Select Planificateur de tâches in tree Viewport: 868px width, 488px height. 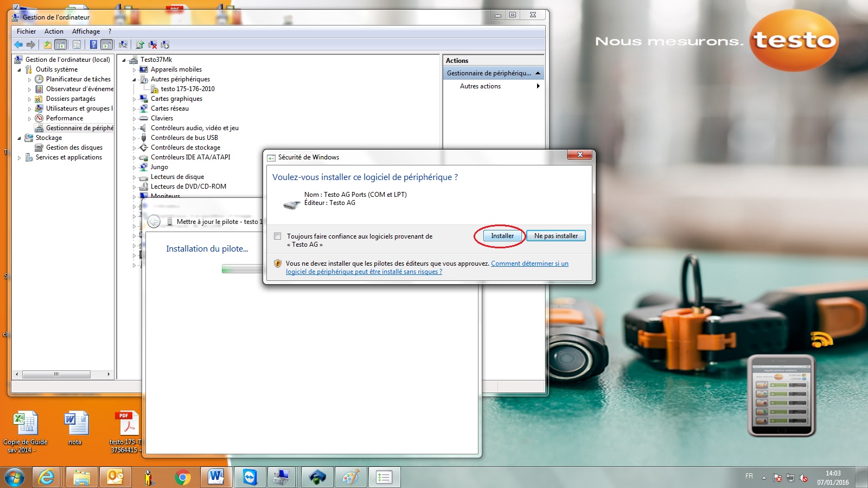(78, 79)
